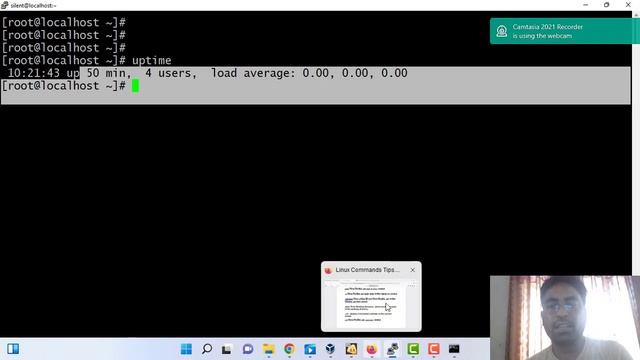Click the webcam video overlay

click(x=565, y=318)
